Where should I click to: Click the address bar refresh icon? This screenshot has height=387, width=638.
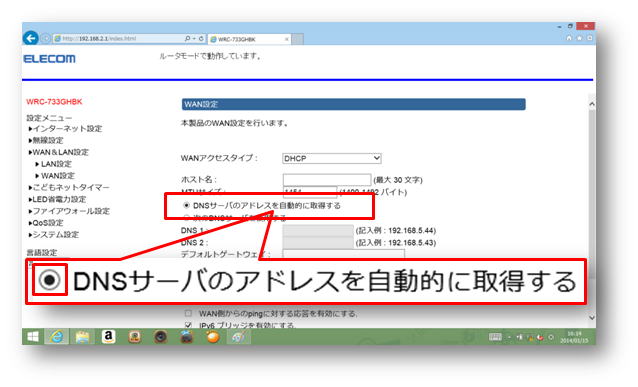[x=201, y=39]
